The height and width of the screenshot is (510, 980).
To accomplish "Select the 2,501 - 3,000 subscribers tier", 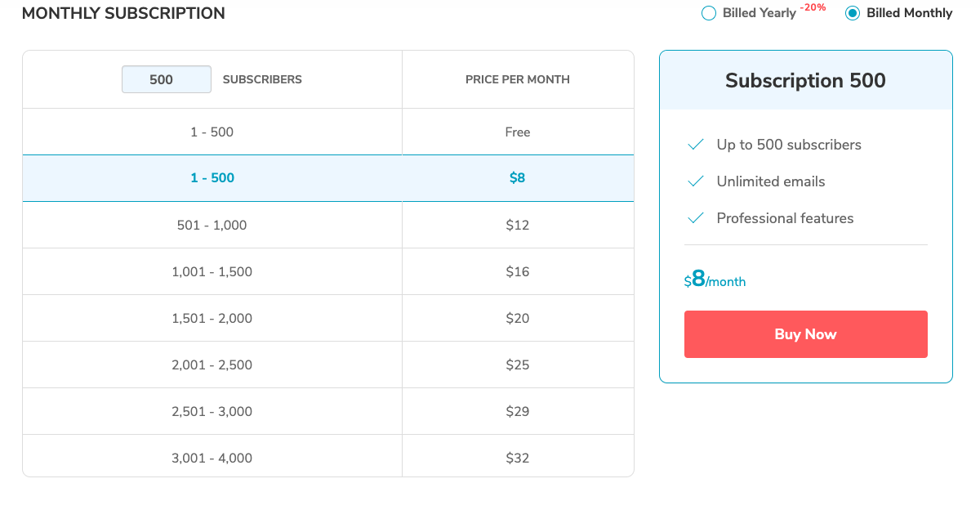I will pyautogui.click(x=212, y=411).
